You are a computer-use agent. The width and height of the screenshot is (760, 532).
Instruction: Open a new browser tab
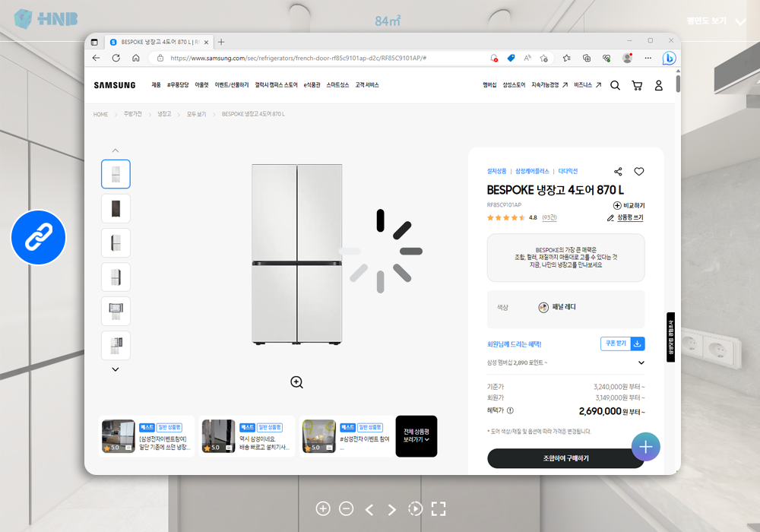pyautogui.click(x=221, y=42)
